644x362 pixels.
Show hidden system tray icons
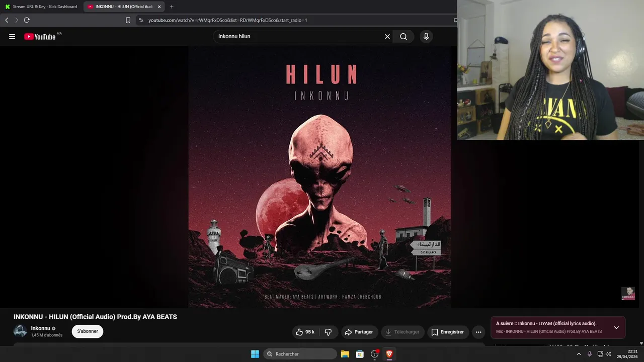(579, 354)
